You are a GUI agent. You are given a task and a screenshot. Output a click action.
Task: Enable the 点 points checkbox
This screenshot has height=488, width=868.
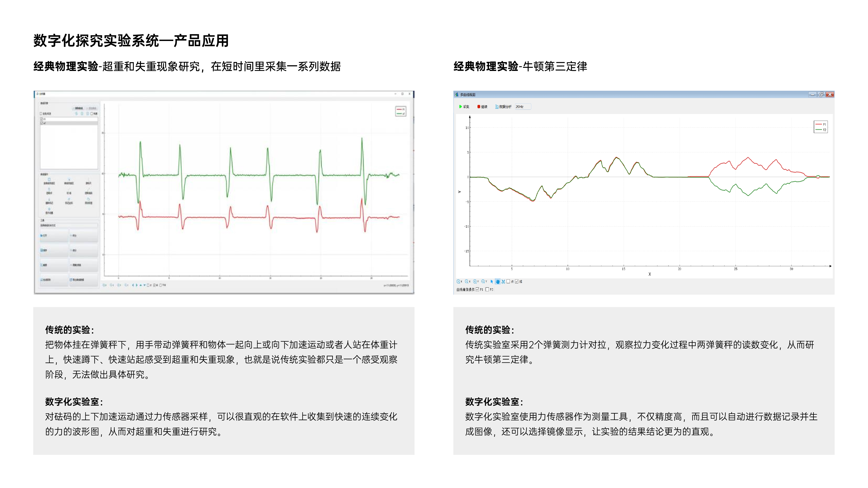(x=508, y=281)
